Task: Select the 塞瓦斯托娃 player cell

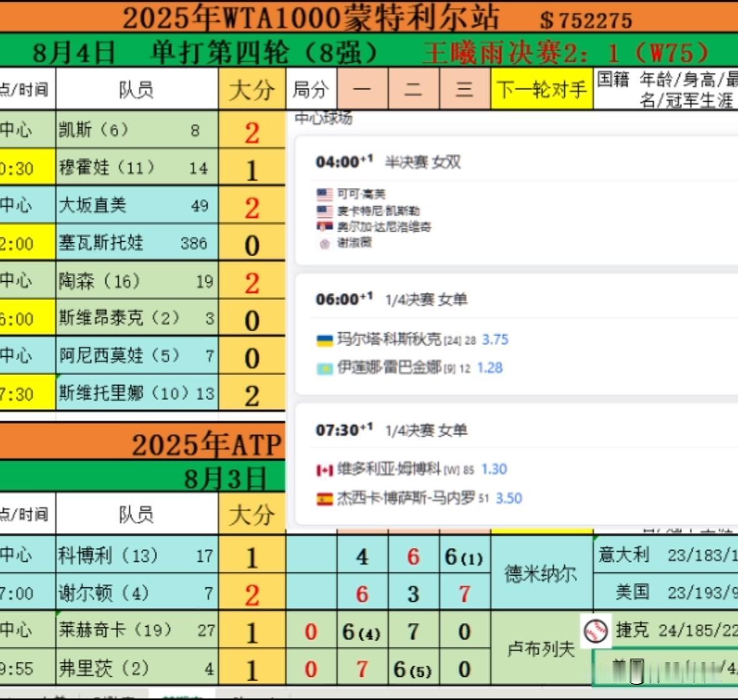Action: click(x=137, y=242)
